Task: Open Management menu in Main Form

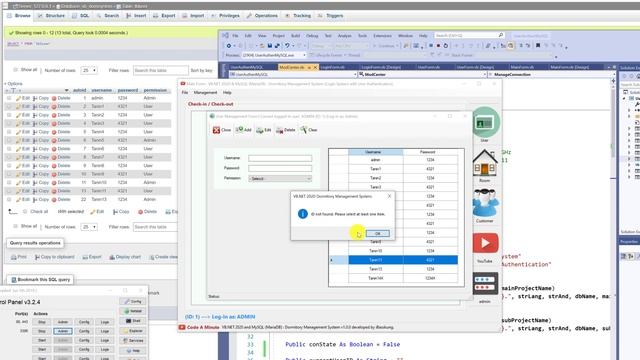Action: point(205,93)
